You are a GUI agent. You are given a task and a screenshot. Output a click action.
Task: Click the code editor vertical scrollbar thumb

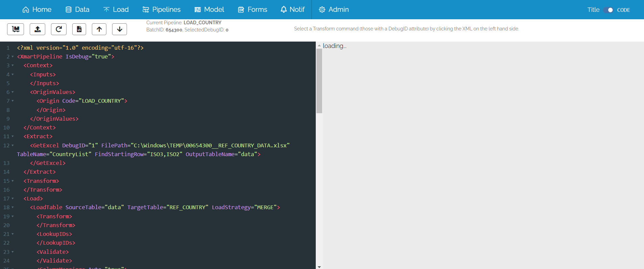pos(319,81)
